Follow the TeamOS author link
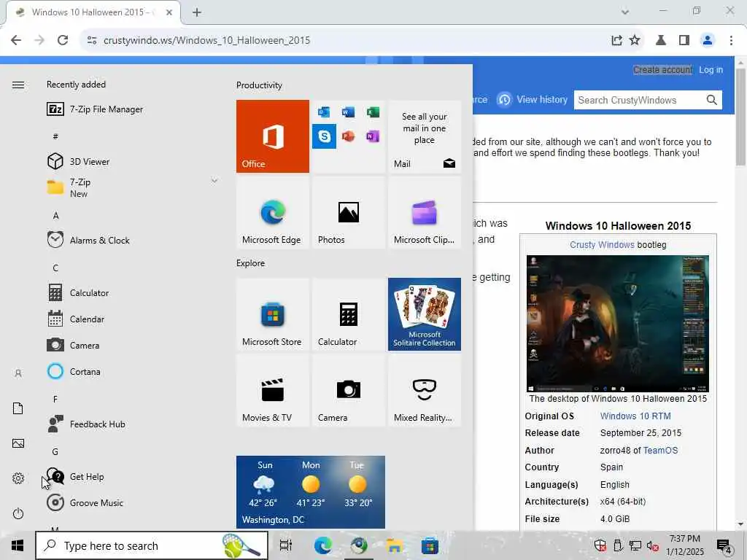Image resolution: width=747 pixels, height=560 pixels. pyautogui.click(x=660, y=451)
